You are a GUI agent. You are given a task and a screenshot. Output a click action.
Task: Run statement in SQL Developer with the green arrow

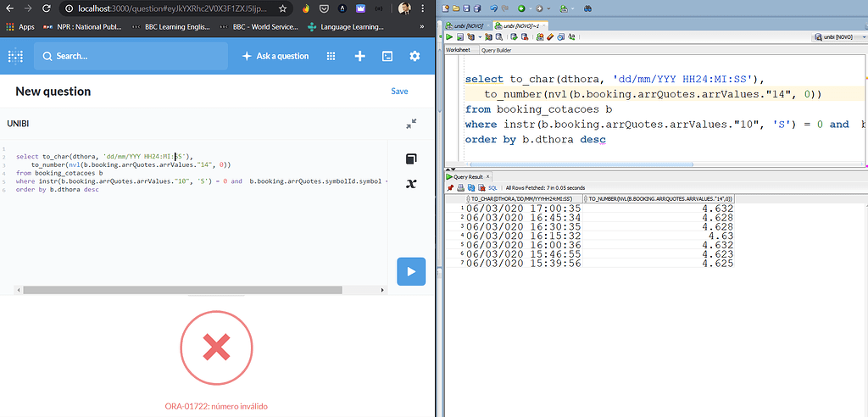coord(451,37)
